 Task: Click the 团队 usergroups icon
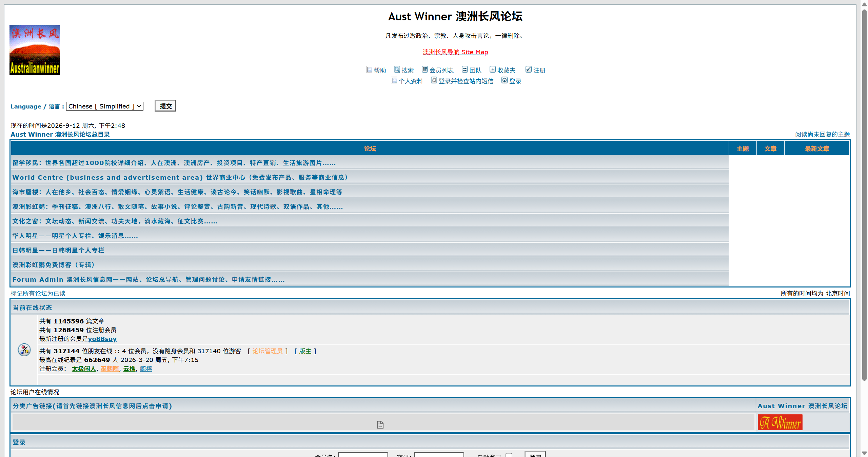pos(465,69)
